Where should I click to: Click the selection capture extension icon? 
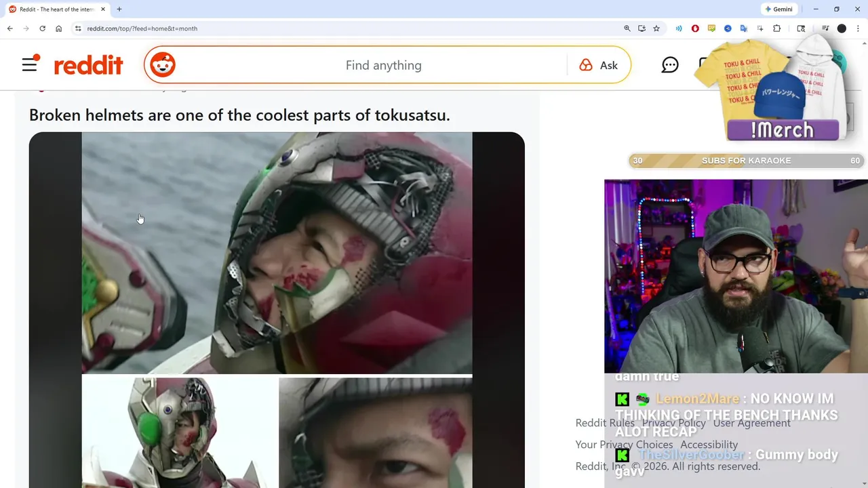[x=760, y=28]
